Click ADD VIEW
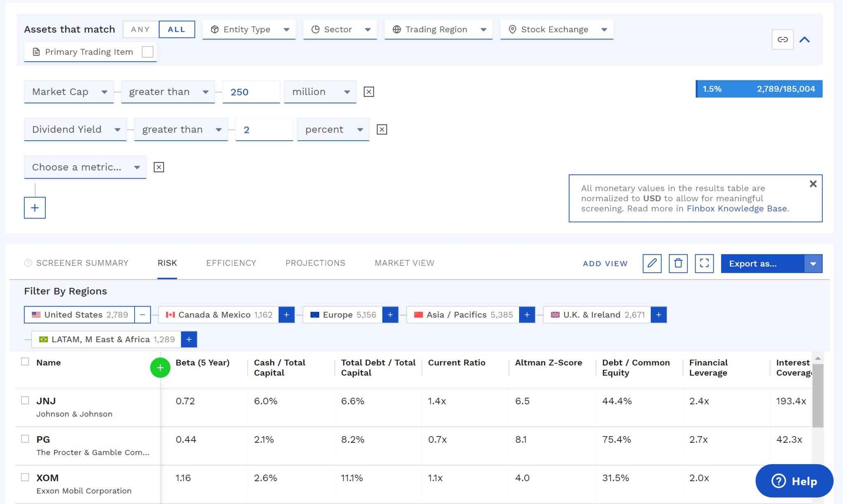This screenshot has width=843, height=504. pos(605,264)
